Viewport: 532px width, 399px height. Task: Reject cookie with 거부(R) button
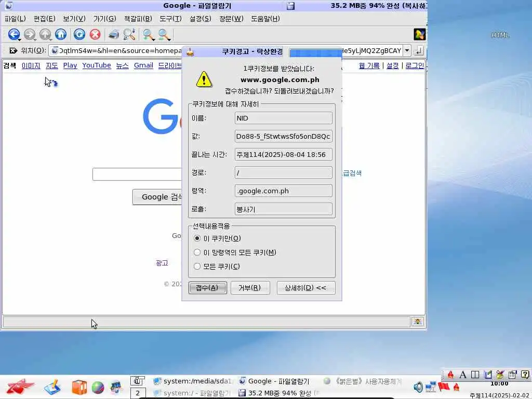pos(250,288)
